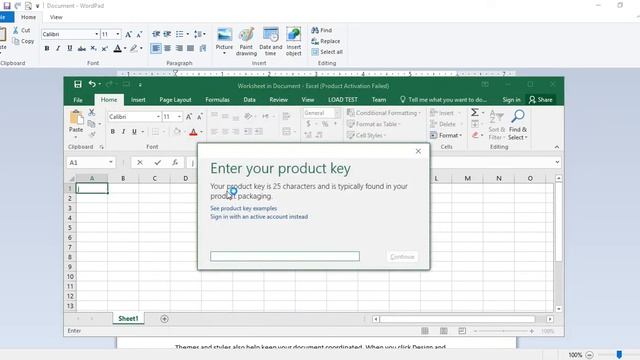
Task: Open Excel LOAD TEST tab
Action: click(343, 100)
